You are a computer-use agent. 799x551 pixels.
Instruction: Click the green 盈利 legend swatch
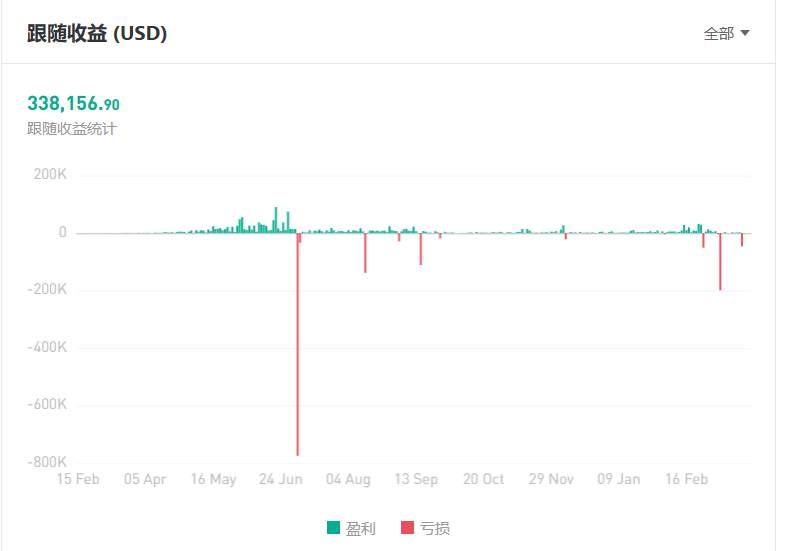[333, 528]
